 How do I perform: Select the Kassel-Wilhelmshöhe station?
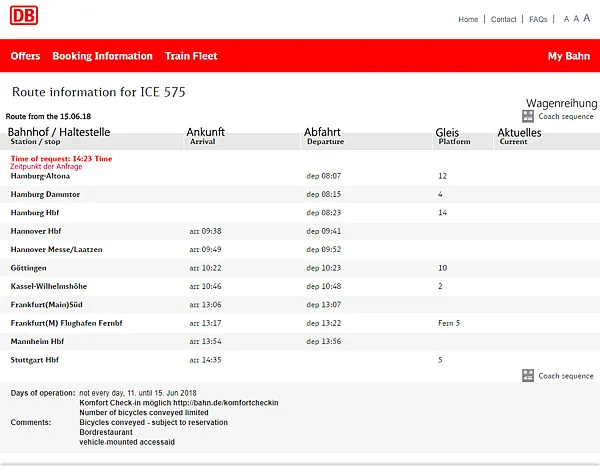point(50,286)
